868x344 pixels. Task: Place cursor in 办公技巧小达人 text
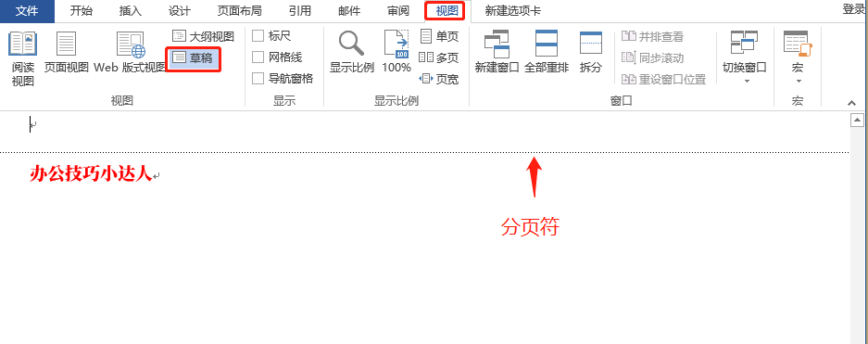[x=90, y=174]
